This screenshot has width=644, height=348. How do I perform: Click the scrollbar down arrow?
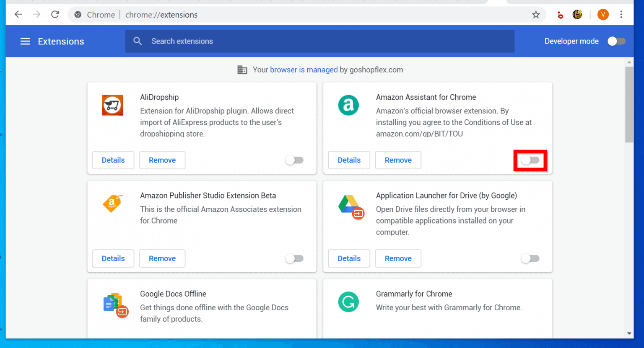click(629, 334)
